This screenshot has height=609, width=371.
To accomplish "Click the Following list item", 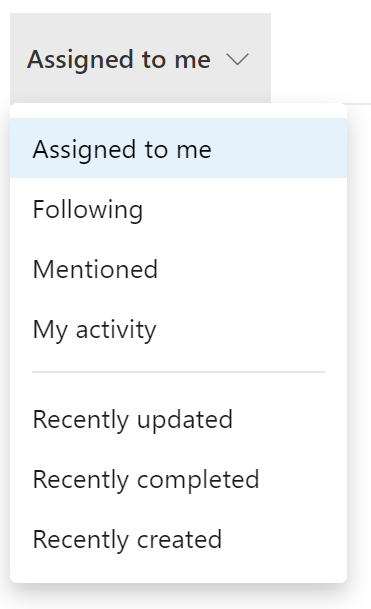I will 178,209.
